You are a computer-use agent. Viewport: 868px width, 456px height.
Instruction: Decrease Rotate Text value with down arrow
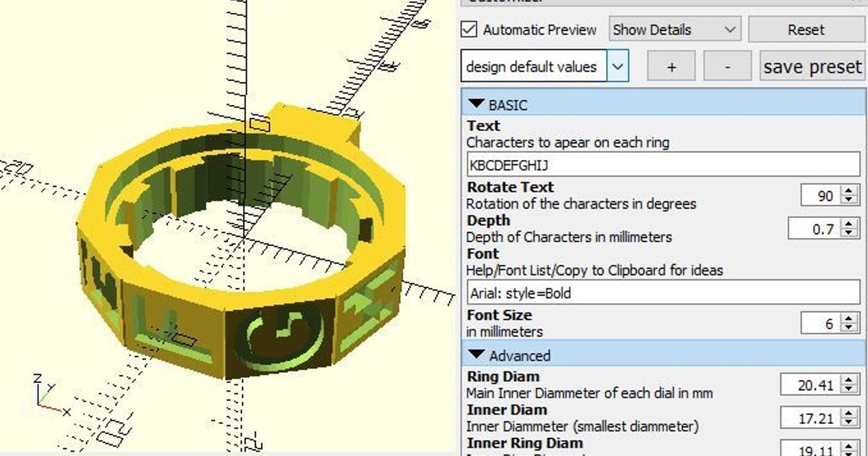click(849, 200)
